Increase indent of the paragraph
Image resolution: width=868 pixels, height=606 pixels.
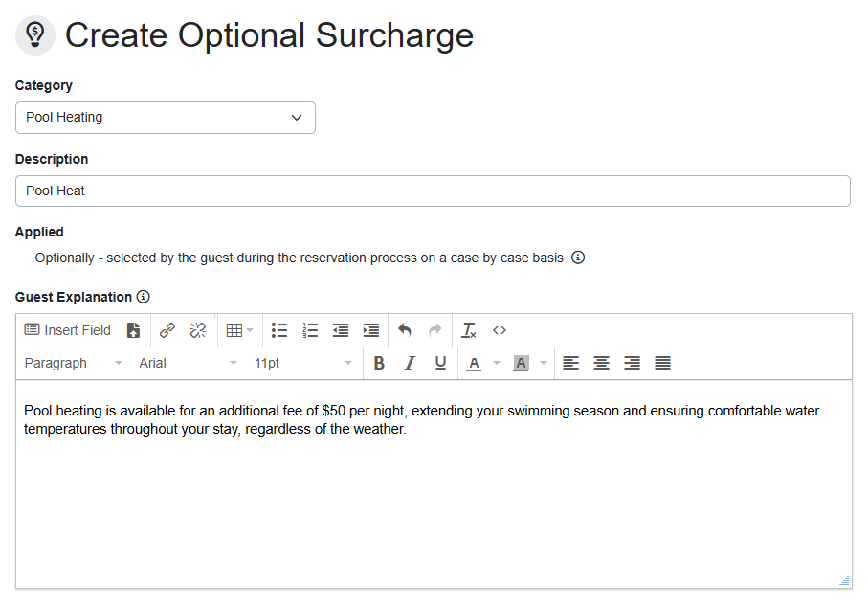pyautogui.click(x=371, y=330)
